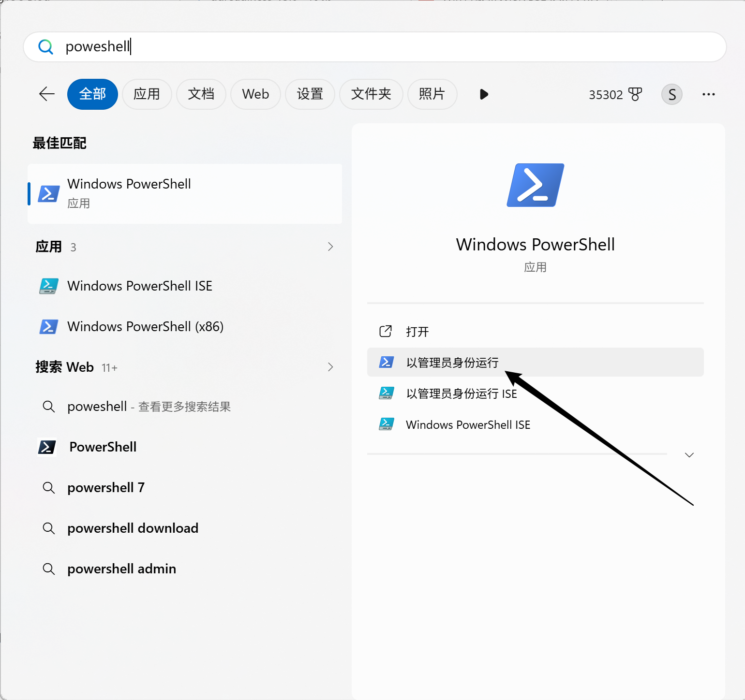This screenshot has width=745, height=700.
Task: Open the Windows PowerShell (x86) app result
Action: click(x=185, y=327)
